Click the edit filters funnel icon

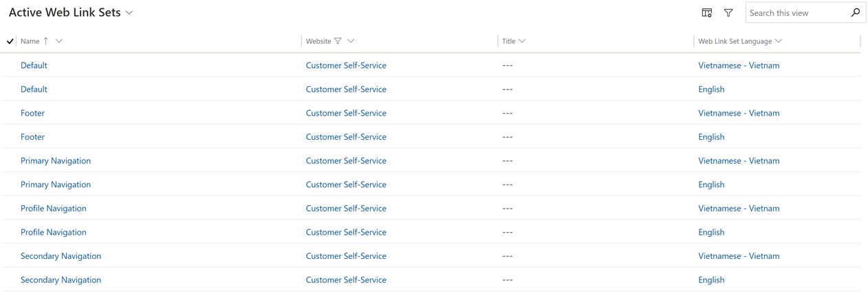[x=728, y=12]
